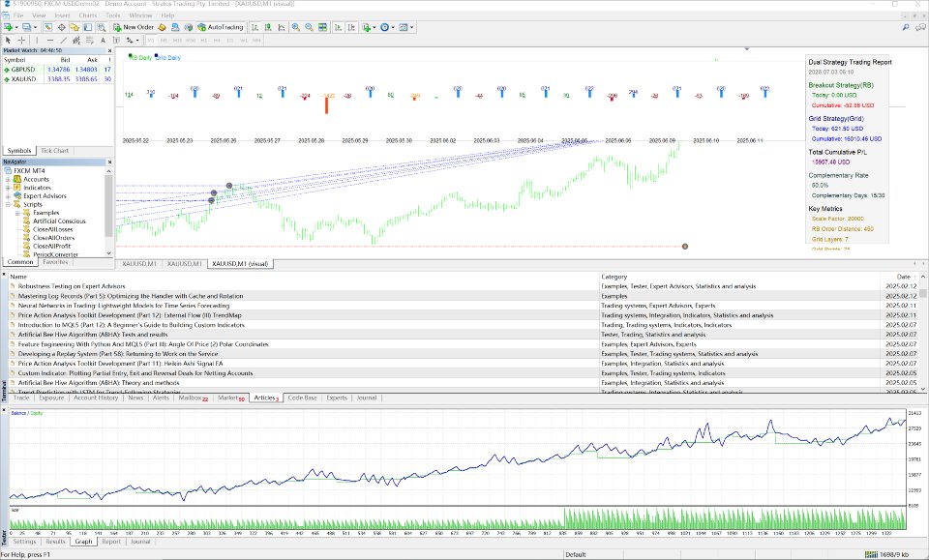929x560 pixels.
Task: Toggle the AutoTrading button
Action: point(223,28)
